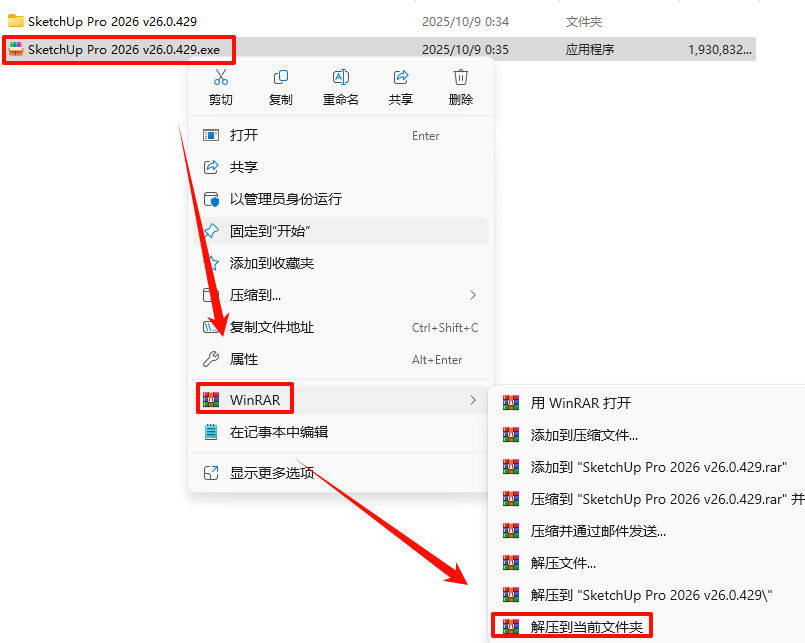Select Run as administrator shield entry
Viewport: 805px width, 643px height.
tap(341, 199)
